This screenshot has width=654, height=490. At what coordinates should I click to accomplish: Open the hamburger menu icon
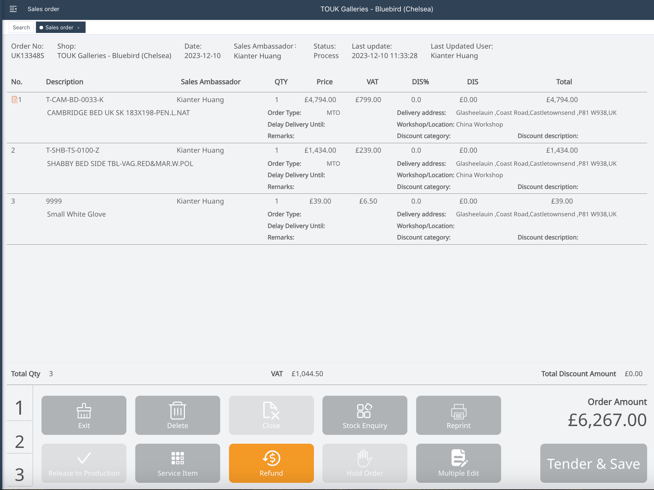(x=13, y=9)
